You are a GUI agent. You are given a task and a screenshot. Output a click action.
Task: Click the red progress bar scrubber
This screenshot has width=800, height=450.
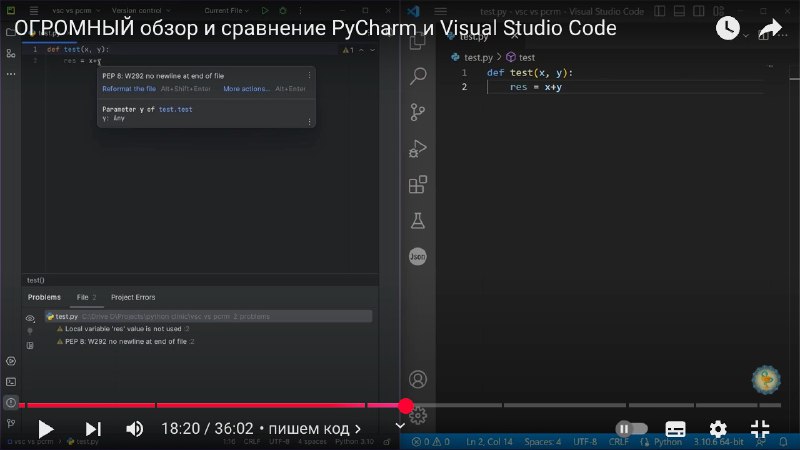coord(406,406)
